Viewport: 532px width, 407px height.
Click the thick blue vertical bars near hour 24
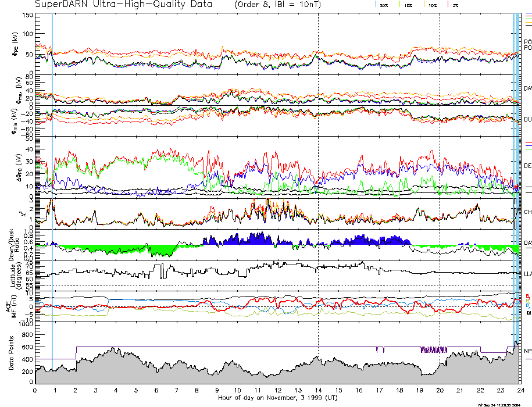point(516,174)
